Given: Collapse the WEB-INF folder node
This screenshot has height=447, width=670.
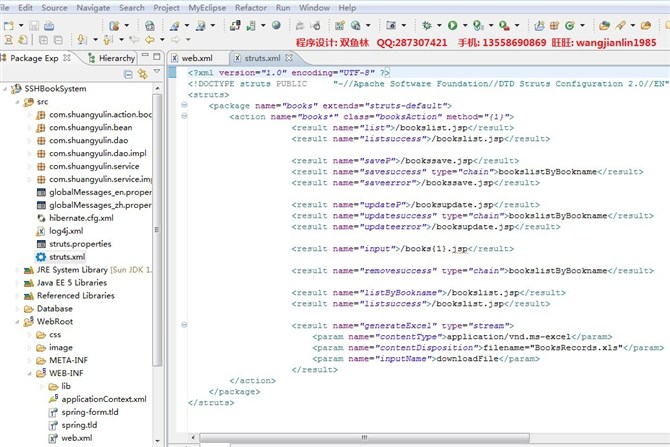Looking at the screenshot, I should [29, 373].
